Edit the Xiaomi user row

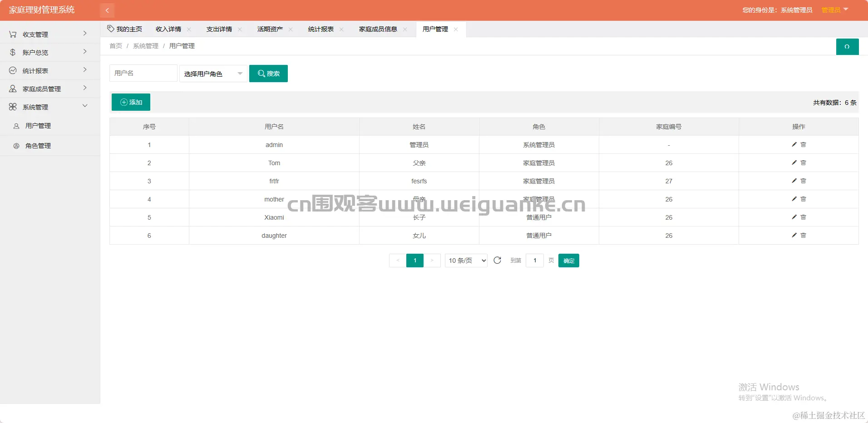[x=794, y=217]
